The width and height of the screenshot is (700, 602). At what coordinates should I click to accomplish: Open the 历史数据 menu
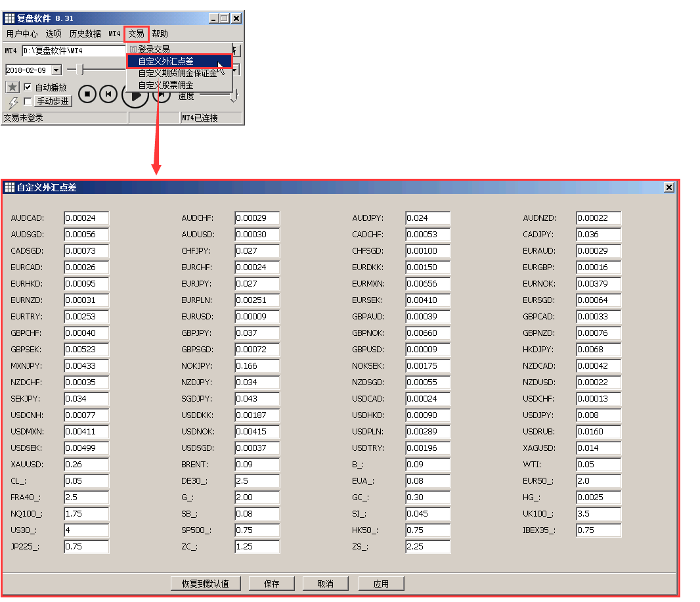(x=85, y=34)
